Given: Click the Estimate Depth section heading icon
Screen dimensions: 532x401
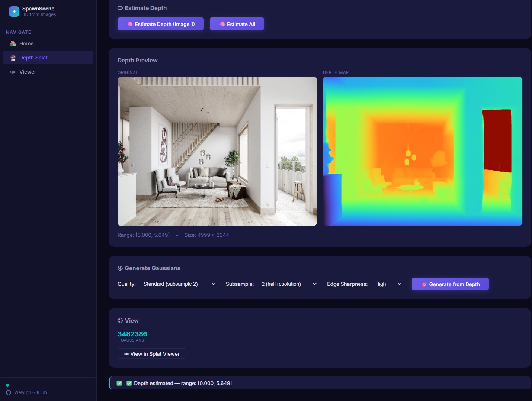Looking at the screenshot, I should pos(120,8).
